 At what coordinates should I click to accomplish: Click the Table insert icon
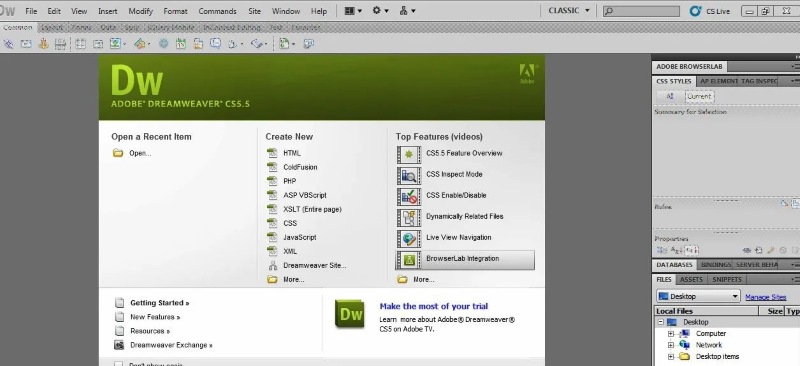[x=81, y=44]
